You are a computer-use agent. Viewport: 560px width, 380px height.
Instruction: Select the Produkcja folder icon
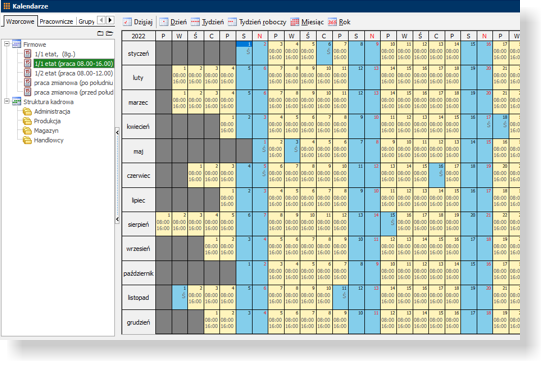coord(27,121)
